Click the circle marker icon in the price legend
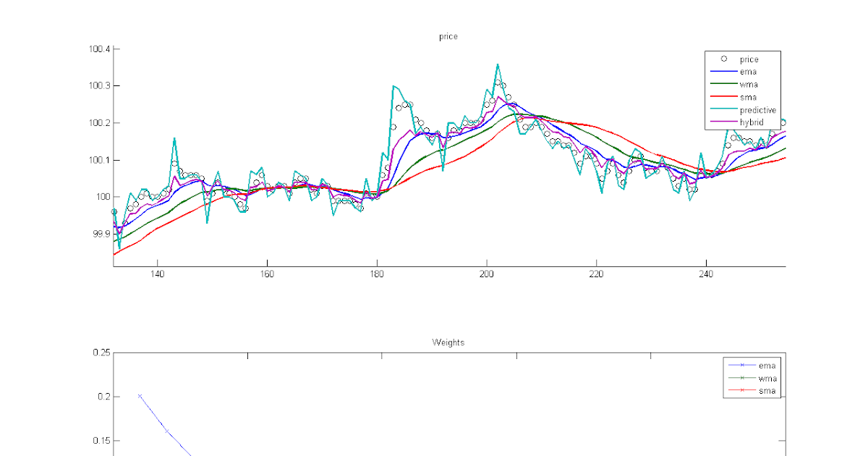The image size is (868, 456). [x=723, y=59]
